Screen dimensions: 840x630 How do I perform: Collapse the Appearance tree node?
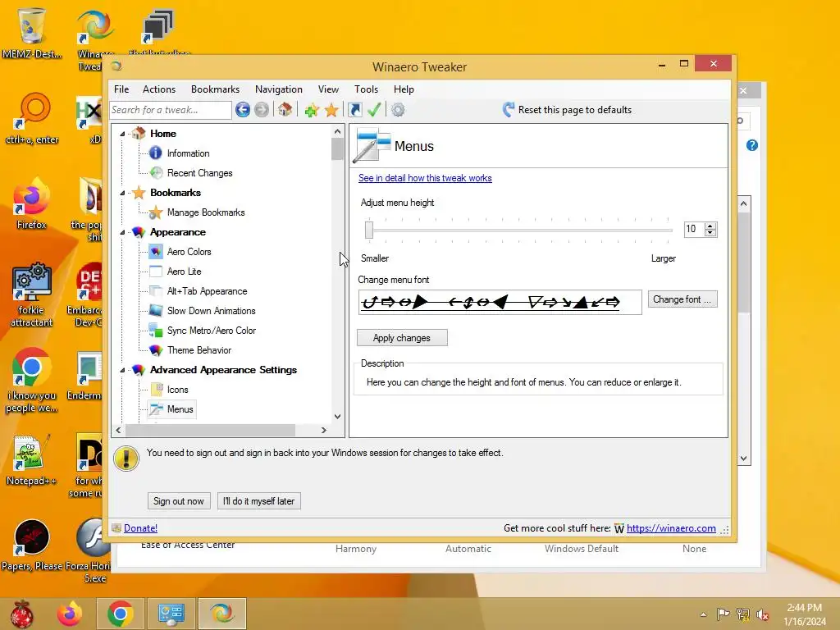(123, 232)
